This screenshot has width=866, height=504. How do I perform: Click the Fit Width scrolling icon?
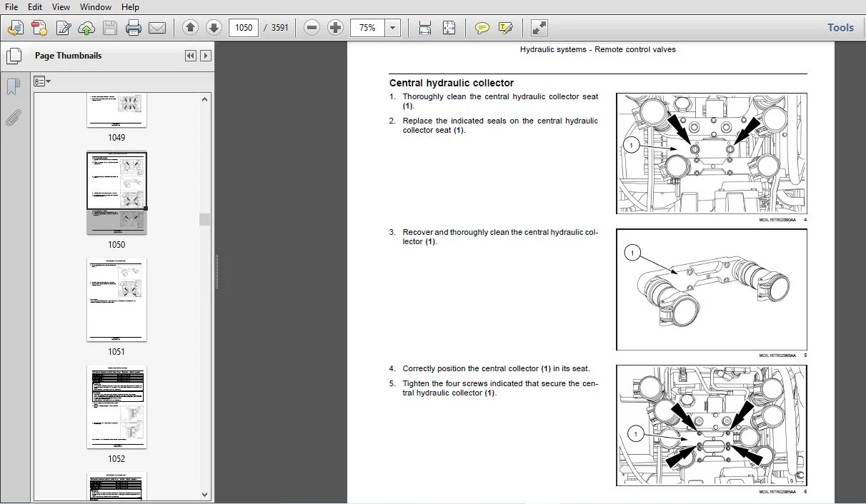[x=425, y=28]
